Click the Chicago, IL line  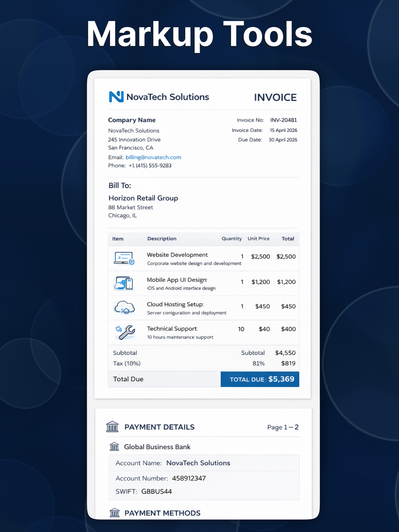pyautogui.click(x=123, y=216)
